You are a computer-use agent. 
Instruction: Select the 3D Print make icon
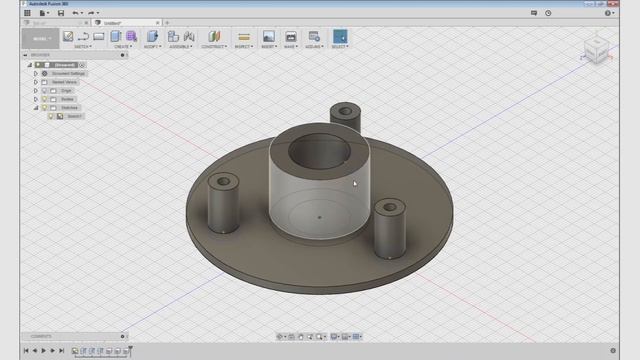point(291,36)
